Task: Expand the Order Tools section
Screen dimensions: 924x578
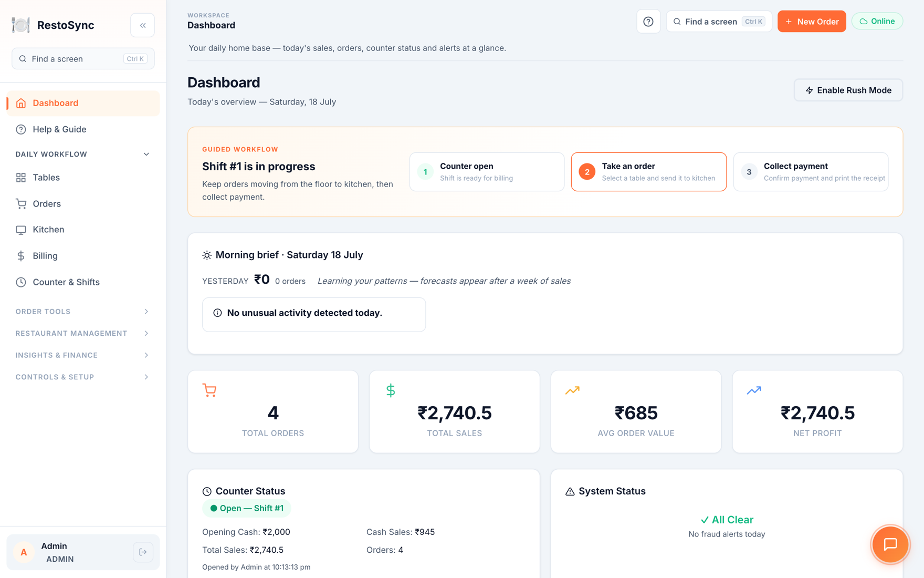Action: coord(83,312)
